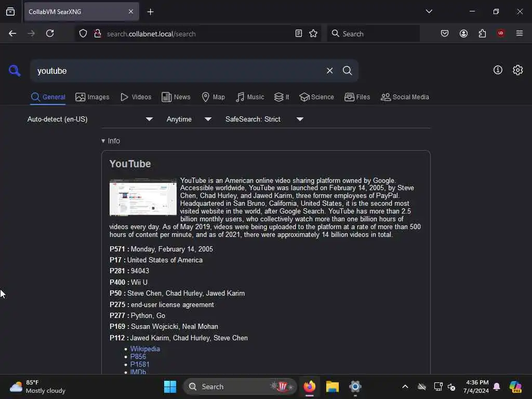Switch to the It category
Image resolution: width=532 pixels, height=399 pixels.
click(282, 97)
